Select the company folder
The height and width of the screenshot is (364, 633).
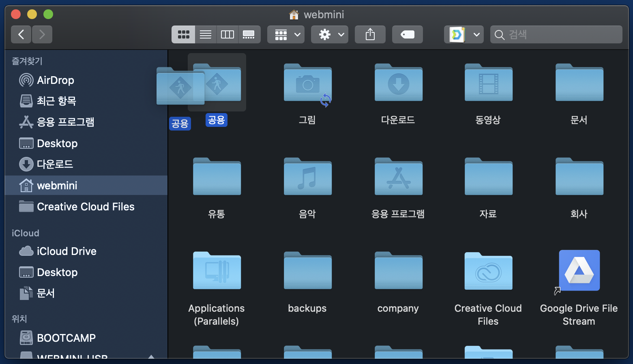pos(399,270)
